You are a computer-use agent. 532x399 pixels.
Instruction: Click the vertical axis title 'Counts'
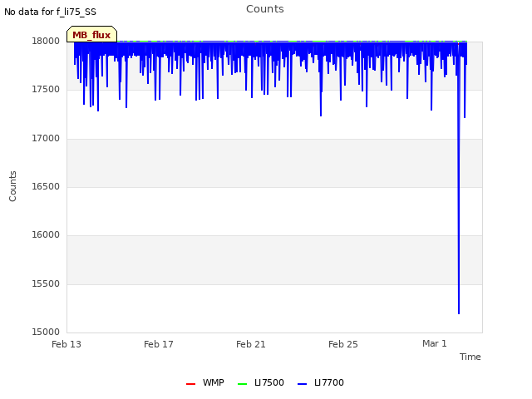tap(12, 186)
